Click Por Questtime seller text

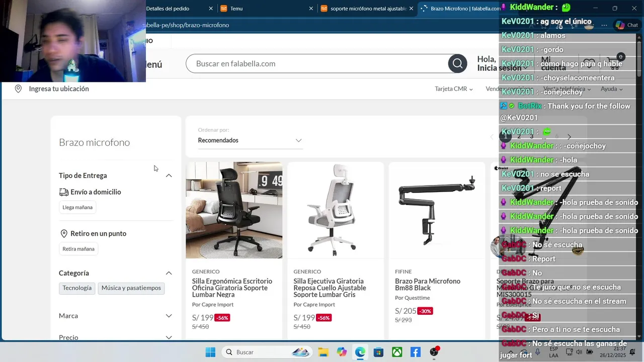coord(413,298)
